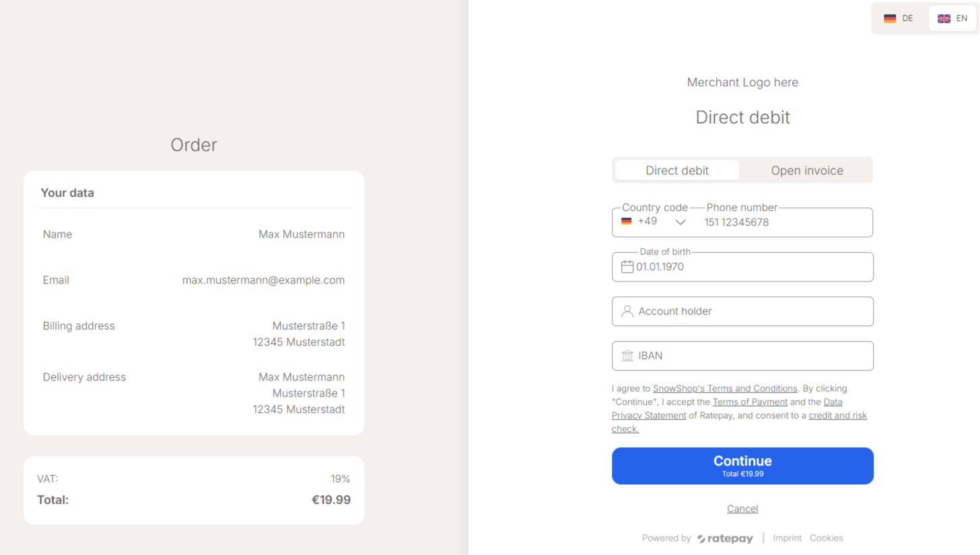The image size is (980, 555).
Task: Click the bank icon in IBAN field
Action: tap(627, 356)
